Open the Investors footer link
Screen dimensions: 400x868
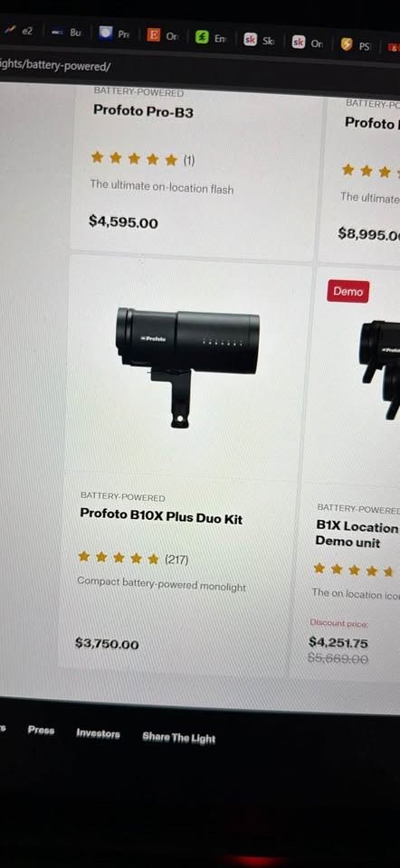(98, 734)
